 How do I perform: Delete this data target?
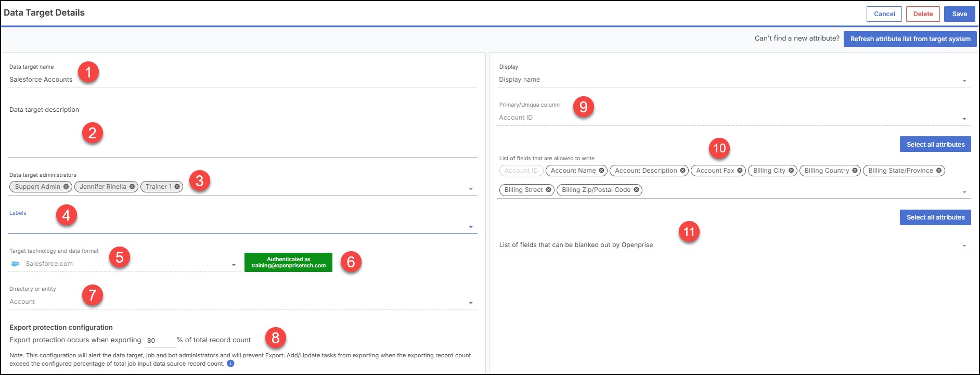coord(923,14)
